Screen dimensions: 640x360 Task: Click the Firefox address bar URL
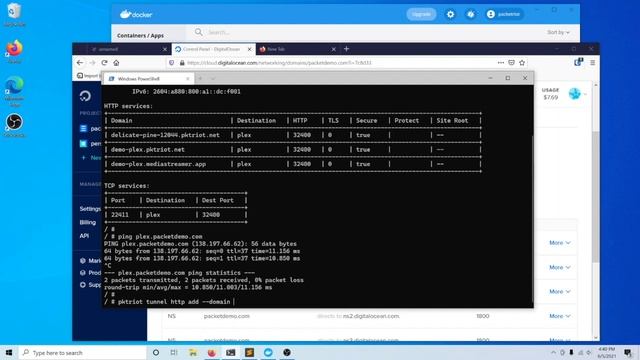[x=279, y=63]
